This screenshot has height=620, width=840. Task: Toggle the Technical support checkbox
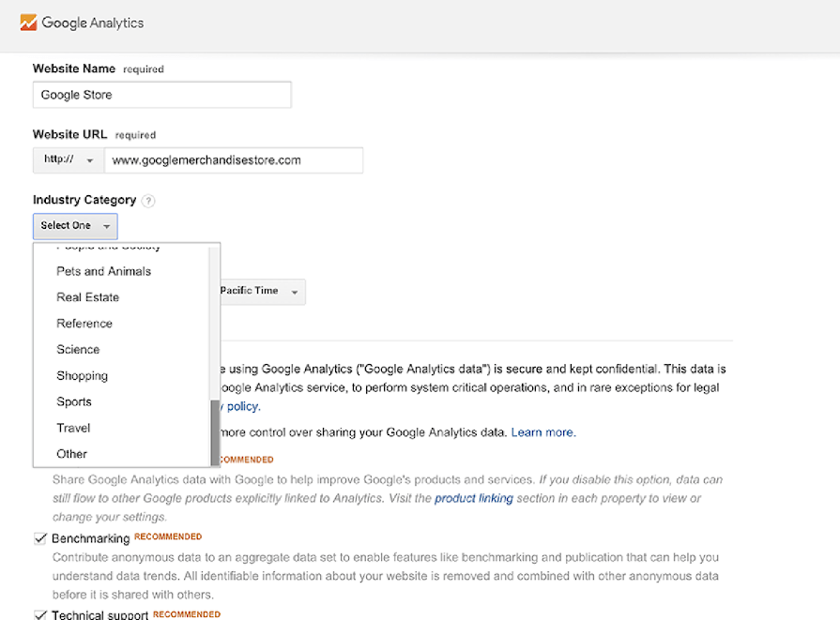[x=40, y=615]
